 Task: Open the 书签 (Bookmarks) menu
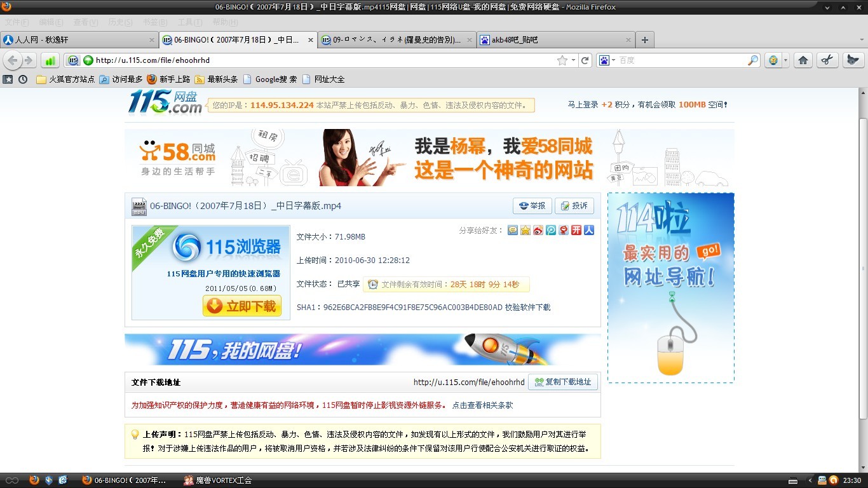click(155, 22)
